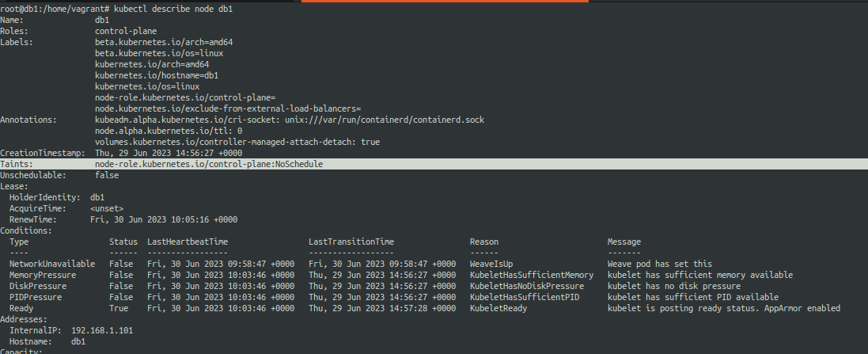Click the MemoryPressure condition row label
The height and width of the screenshot is (354, 868).
(45, 275)
